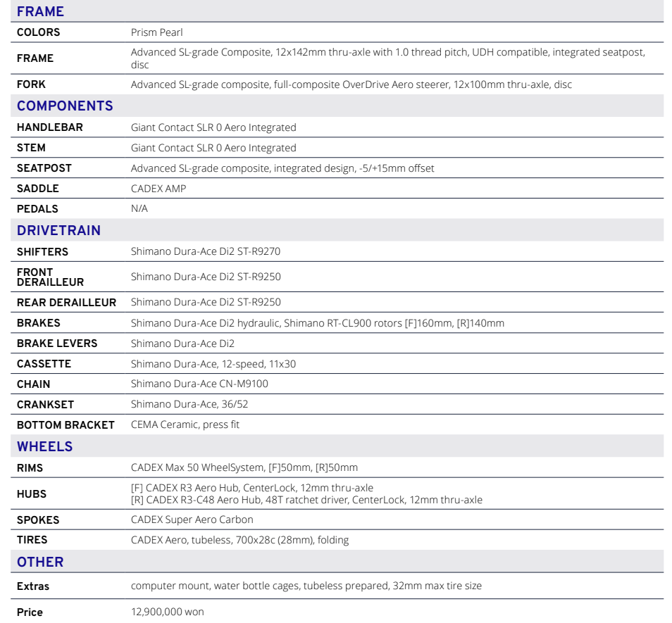The width and height of the screenshot is (672, 623).
Task: Click the CRANKSET row label
Action: (45, 405)
